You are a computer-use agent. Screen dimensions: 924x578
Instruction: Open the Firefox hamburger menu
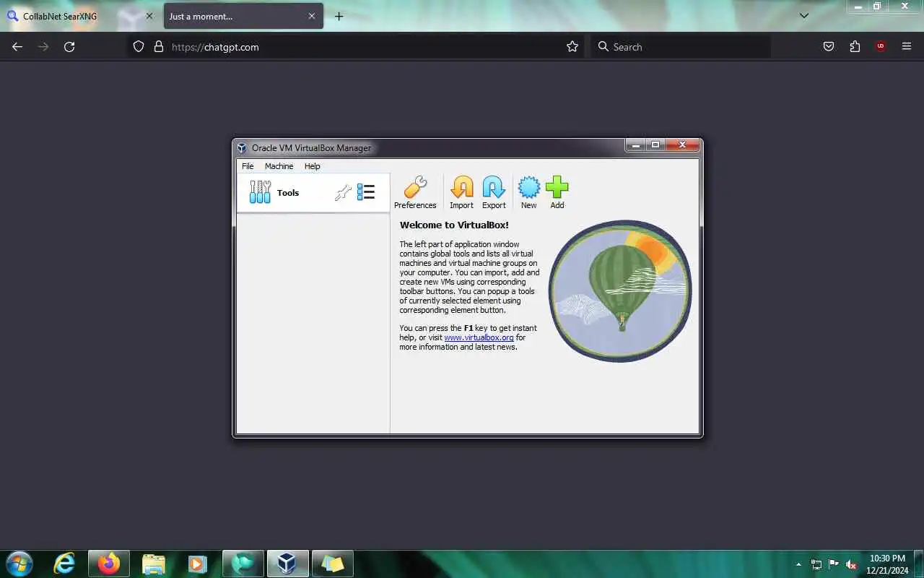(907, 46)
